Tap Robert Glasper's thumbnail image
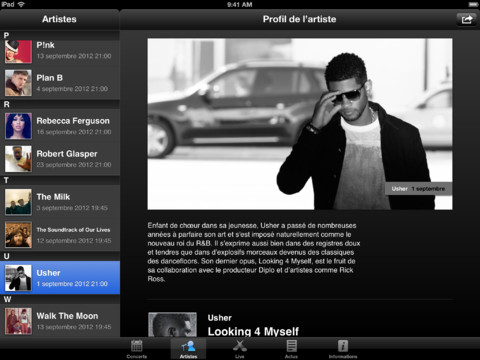The height and width of the screenshot is (360, 480). (18, 159)
